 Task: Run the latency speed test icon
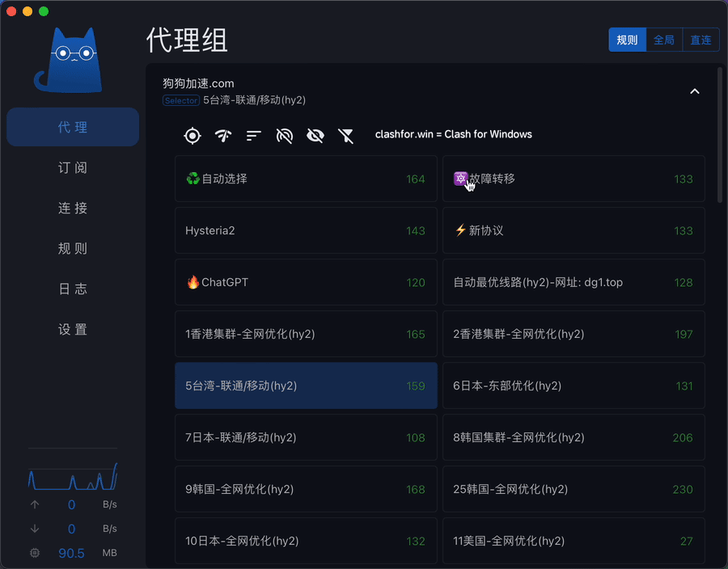point(223,135)
